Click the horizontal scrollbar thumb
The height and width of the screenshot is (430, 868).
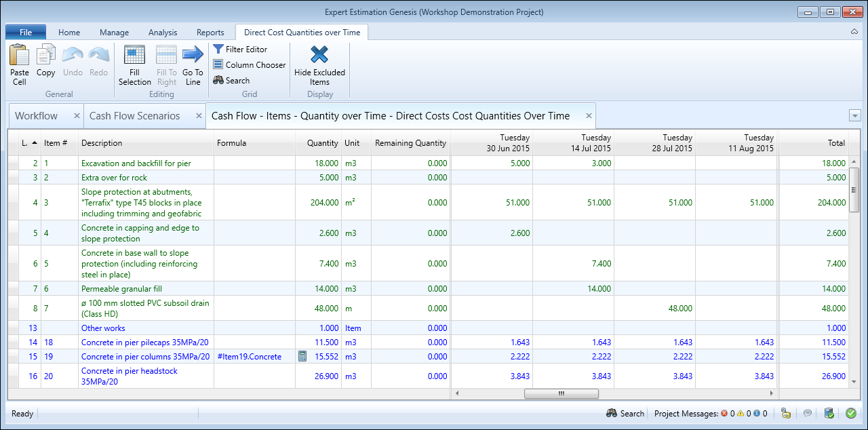(x=561, y=393)
